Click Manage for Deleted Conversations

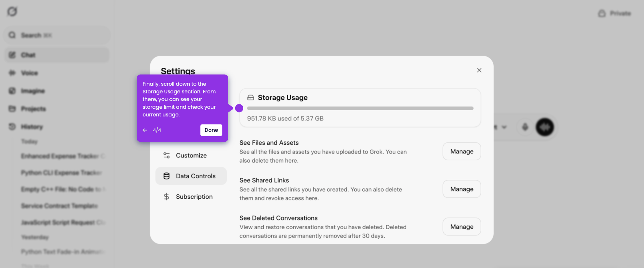pos(462,227)
